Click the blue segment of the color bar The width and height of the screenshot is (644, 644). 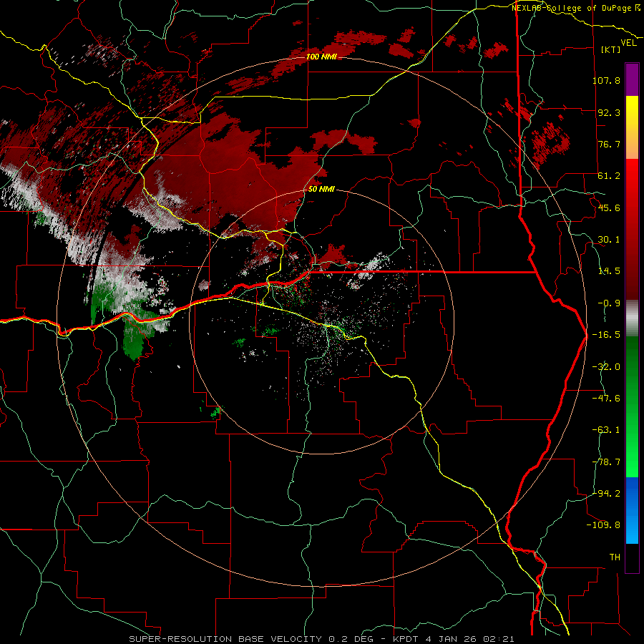point(632,510)
